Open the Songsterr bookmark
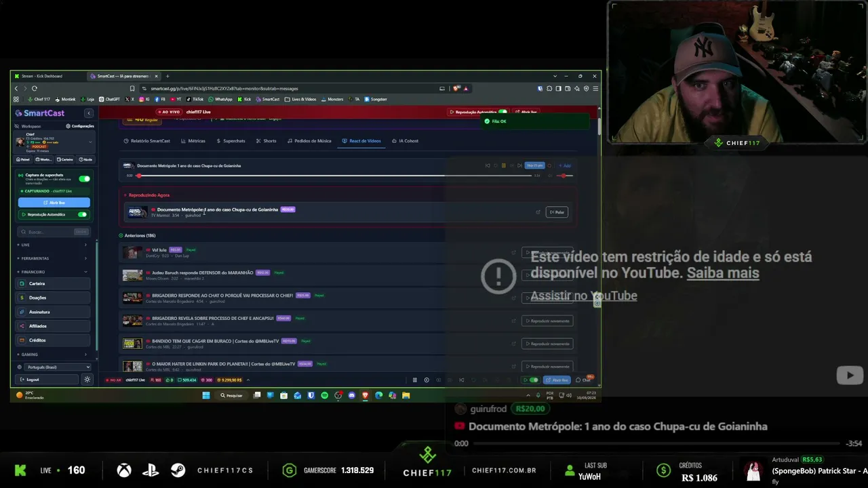The width and height of the screenshot is (868, 488). coord(375,99)
